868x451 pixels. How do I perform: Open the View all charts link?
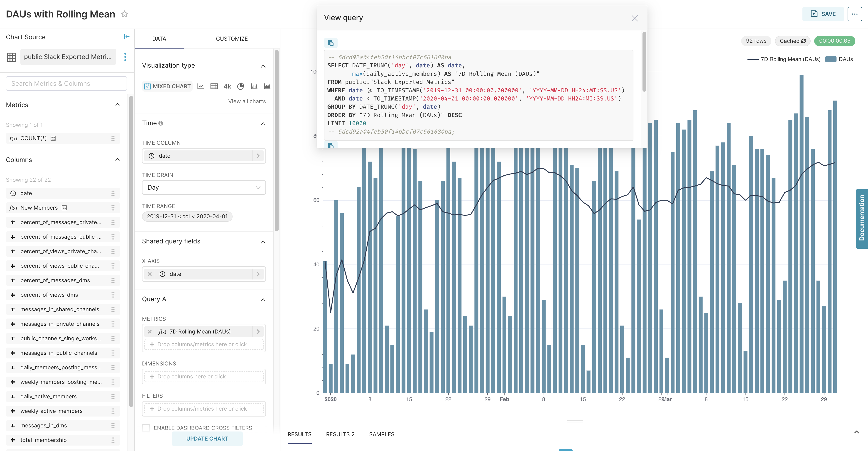247,101
